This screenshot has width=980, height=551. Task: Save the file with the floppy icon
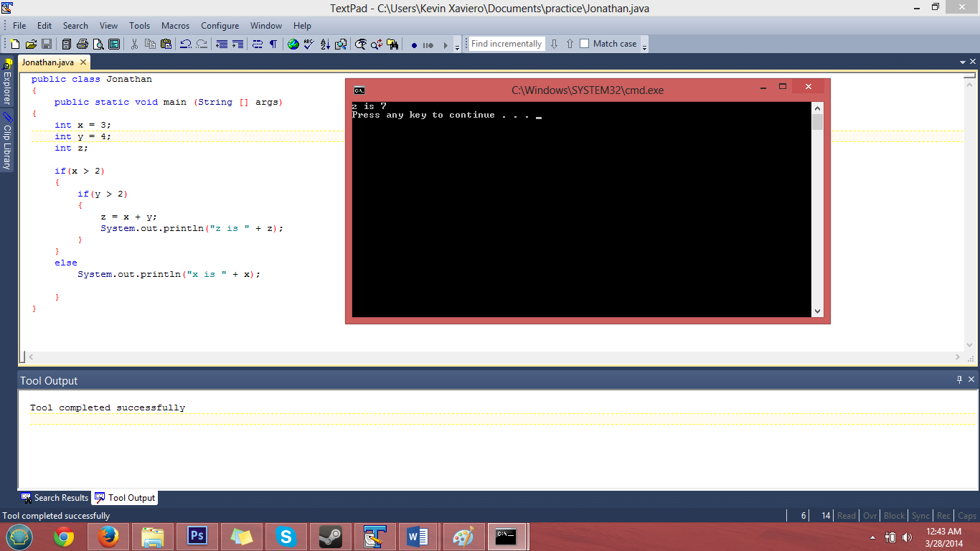pos(47,44)
